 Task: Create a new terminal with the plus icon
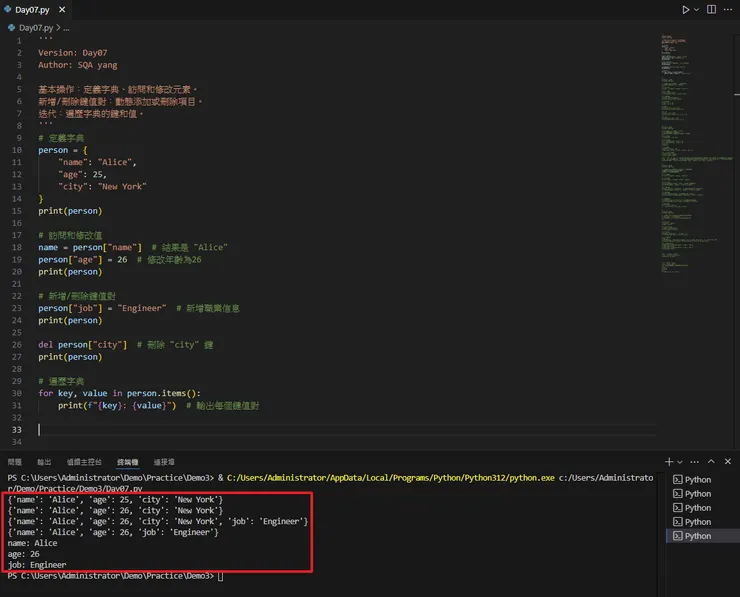[669, 462]
